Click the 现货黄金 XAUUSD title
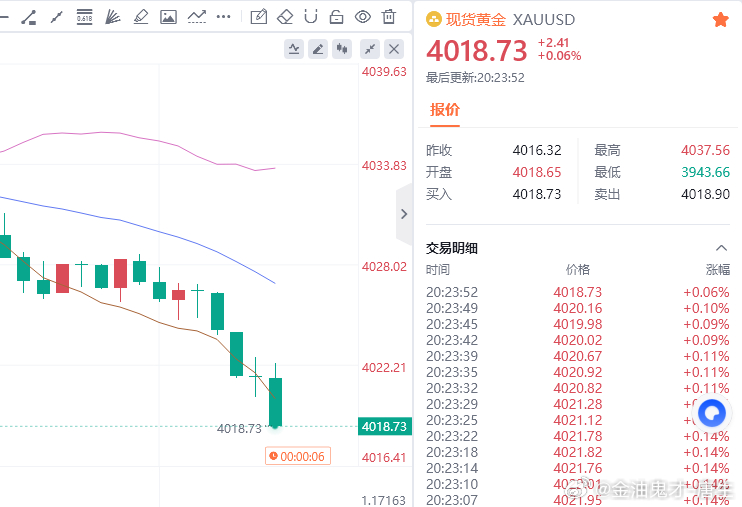 510,19
